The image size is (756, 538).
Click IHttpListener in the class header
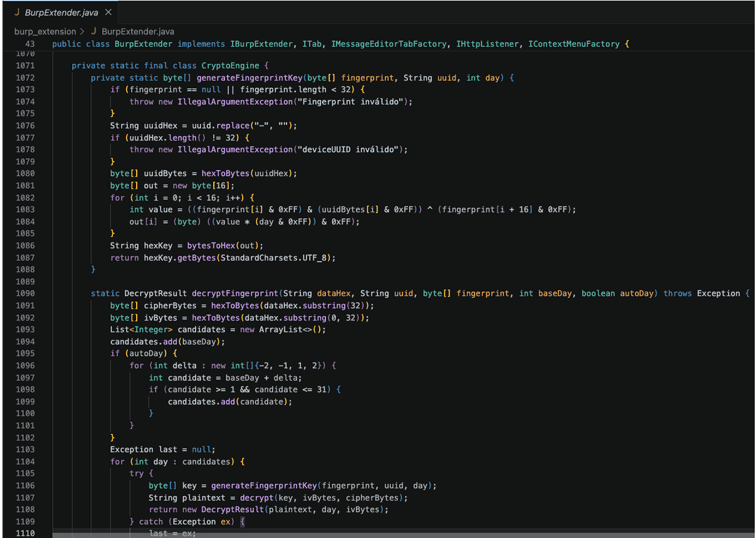pos(488,44)
